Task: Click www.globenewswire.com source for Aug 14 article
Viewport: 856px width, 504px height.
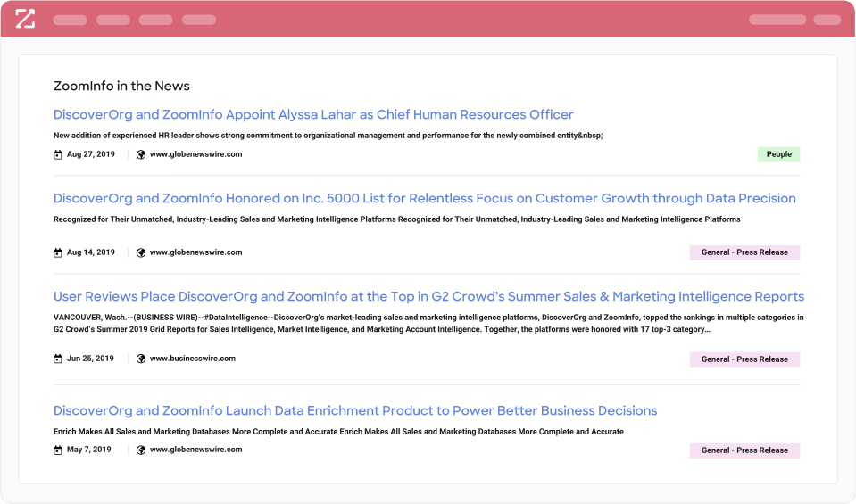Action: pos(196,252)
